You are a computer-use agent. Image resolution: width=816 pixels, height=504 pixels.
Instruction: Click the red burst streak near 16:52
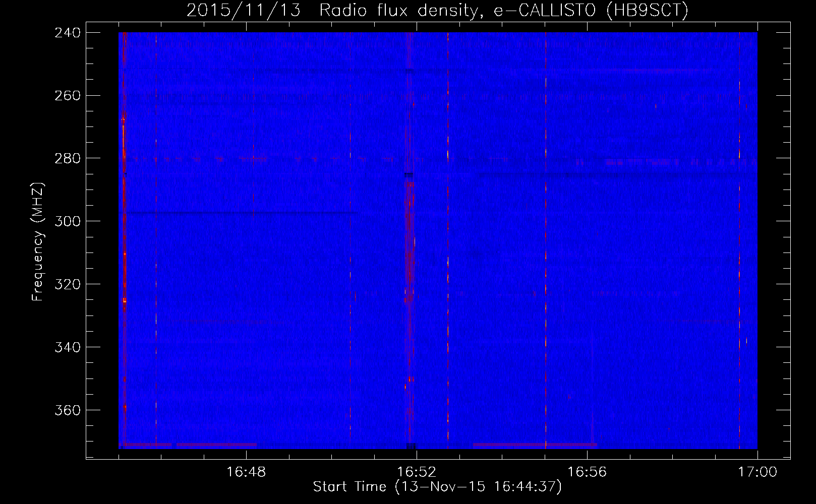coord(410,242)
